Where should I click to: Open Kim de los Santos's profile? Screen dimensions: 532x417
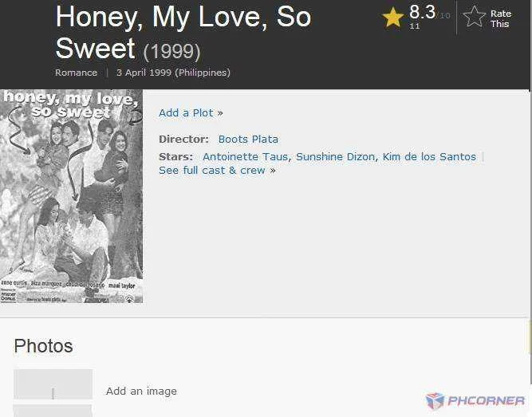(429, 157)
